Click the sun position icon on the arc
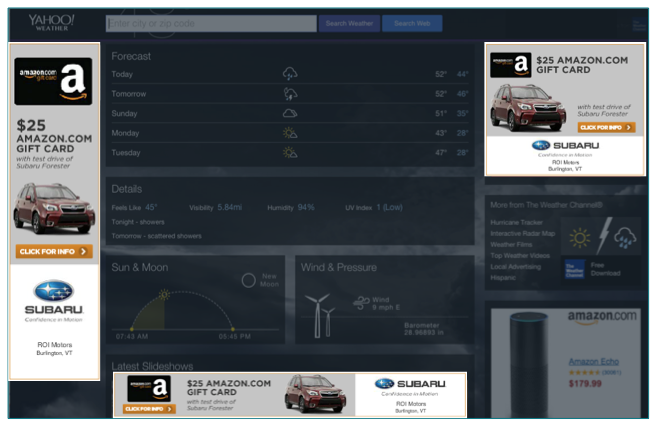The height and width of the screenshot is (426, 658). coord(164,294)
